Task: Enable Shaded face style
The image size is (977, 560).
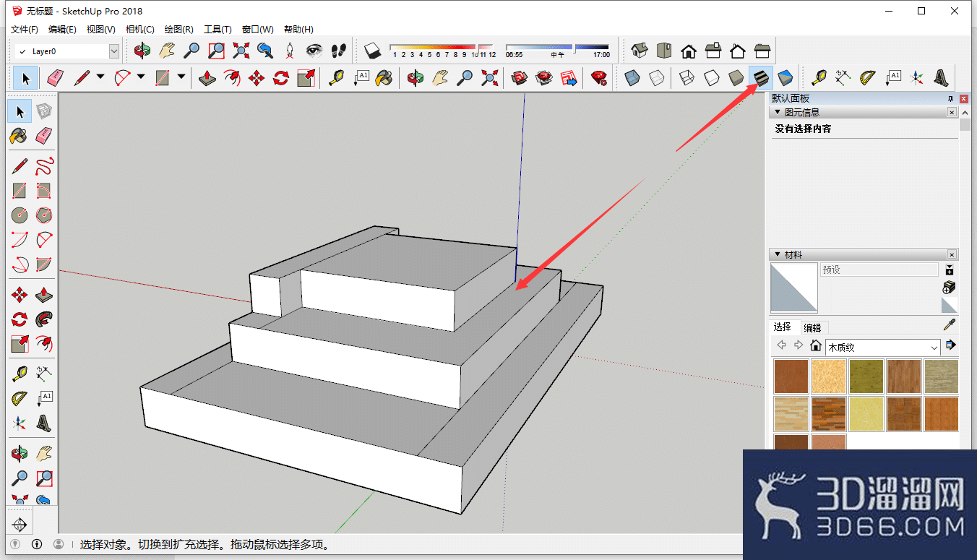Action: [x=736, y=77]
